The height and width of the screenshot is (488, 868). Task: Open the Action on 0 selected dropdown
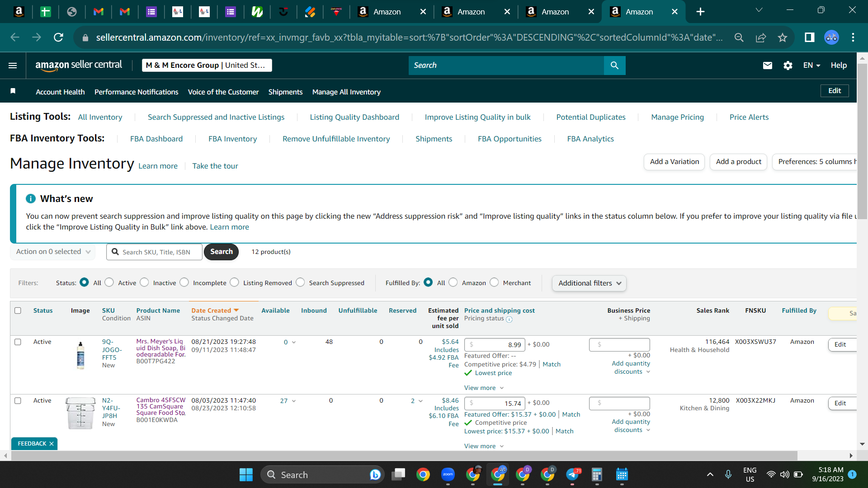(x=53, y=252)
